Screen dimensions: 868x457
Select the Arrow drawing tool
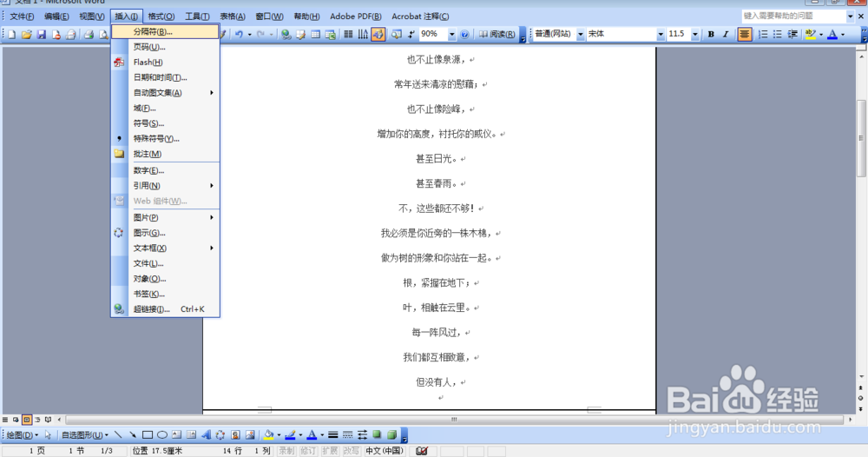pos(133,434)
